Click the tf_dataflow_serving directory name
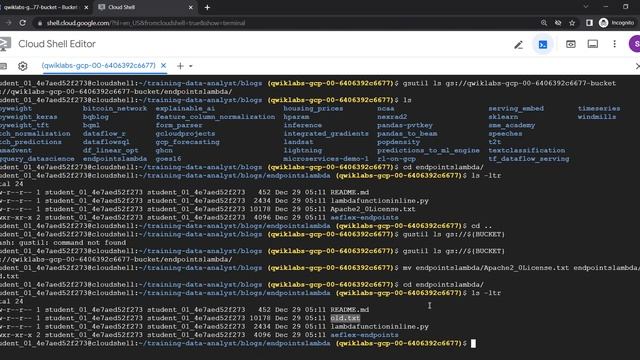Viewport: 640px width, 360px height. coord(529,159)
